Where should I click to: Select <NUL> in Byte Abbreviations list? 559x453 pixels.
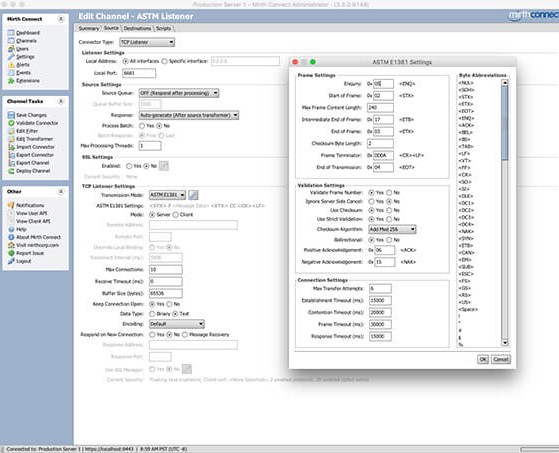(x=466, y=83)
